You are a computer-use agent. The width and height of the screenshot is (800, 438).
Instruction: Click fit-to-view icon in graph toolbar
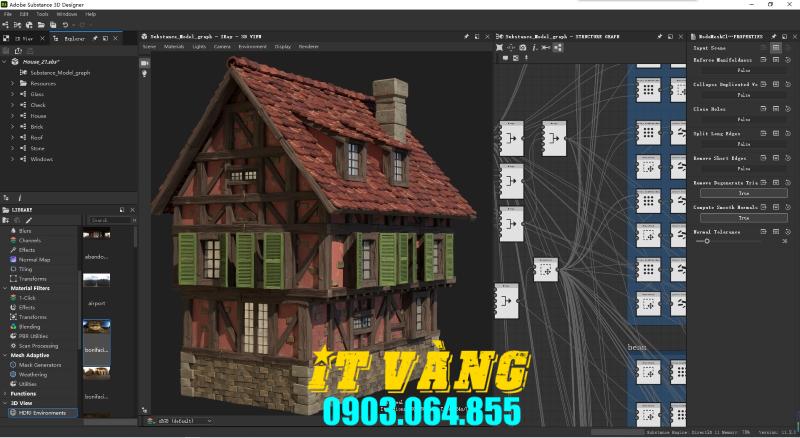click(499, 47)
